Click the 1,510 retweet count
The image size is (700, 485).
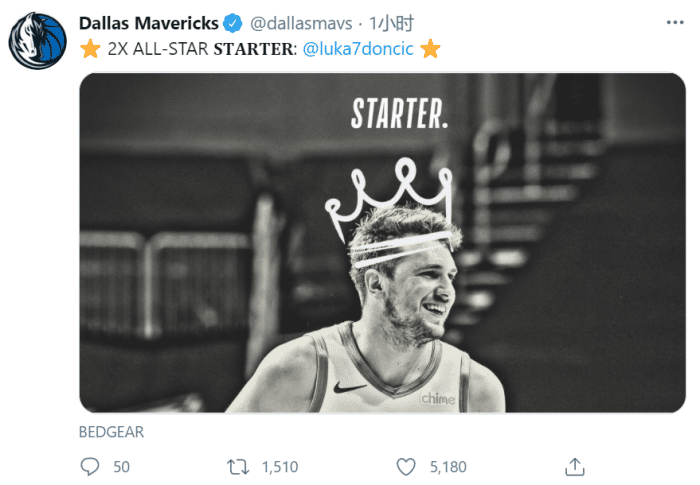279,466
